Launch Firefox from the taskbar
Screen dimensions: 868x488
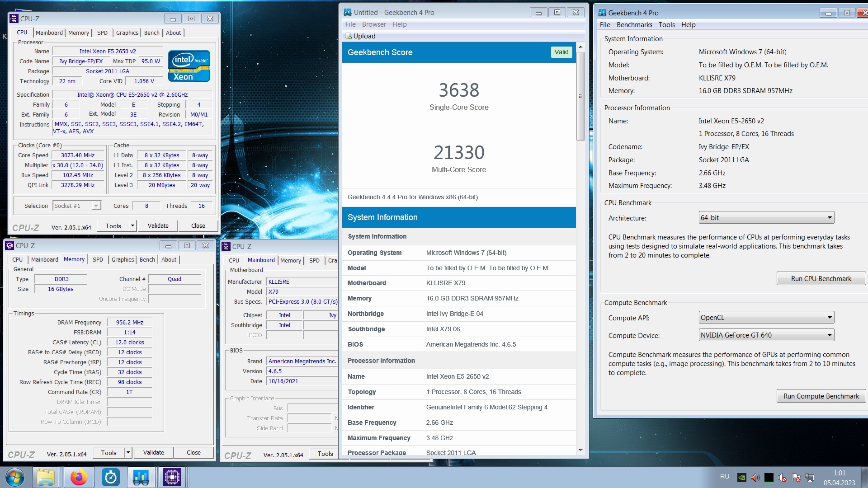[x=79, y=477]
